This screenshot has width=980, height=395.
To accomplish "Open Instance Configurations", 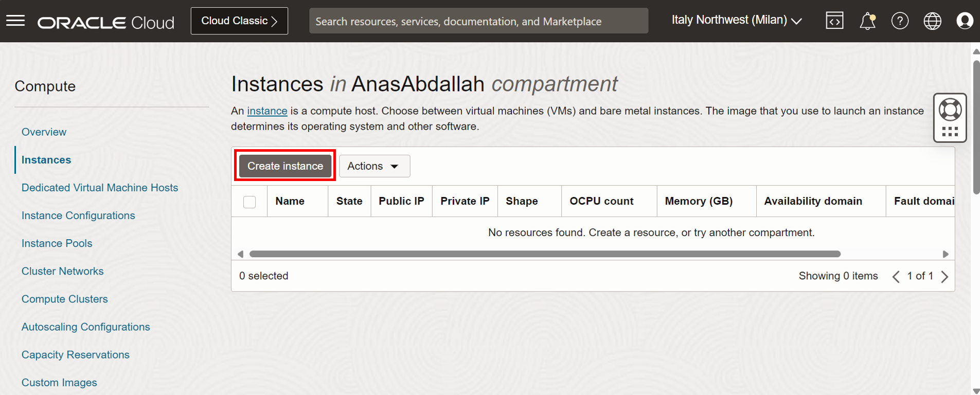I will 78,216.
